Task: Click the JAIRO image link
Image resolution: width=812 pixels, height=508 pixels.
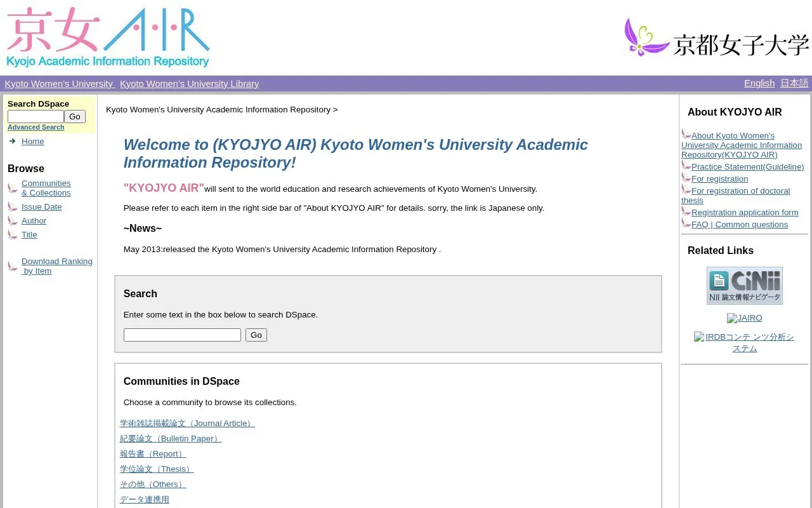Action: click(745, 318)
